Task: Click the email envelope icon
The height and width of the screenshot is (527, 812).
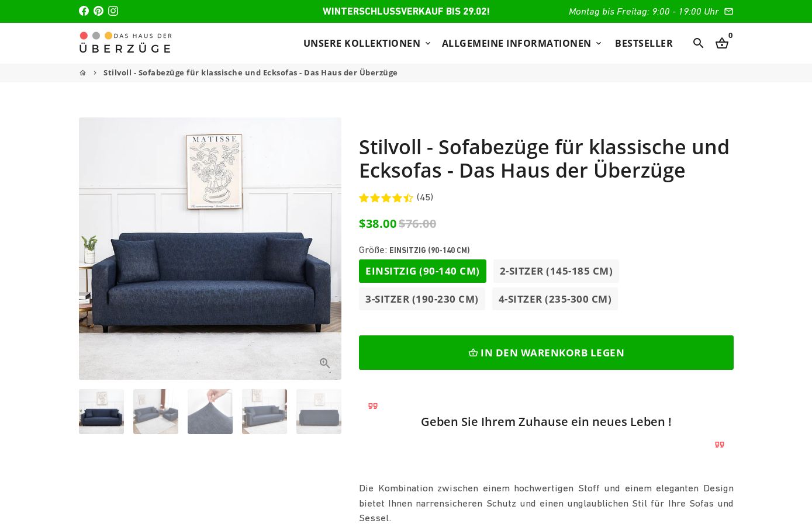Action: pyautogui.click(x=728, y=11)
